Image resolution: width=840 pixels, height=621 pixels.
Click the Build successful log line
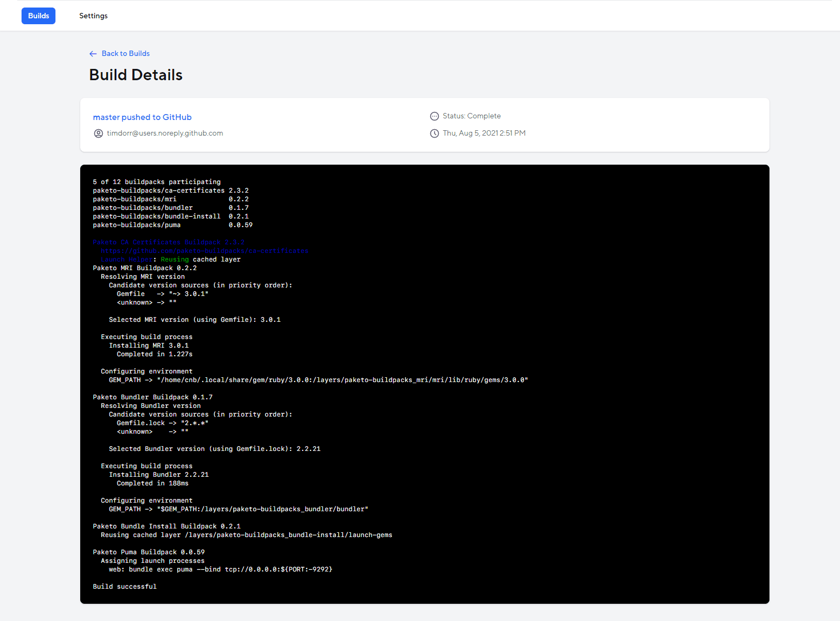[x=124, y=586]
